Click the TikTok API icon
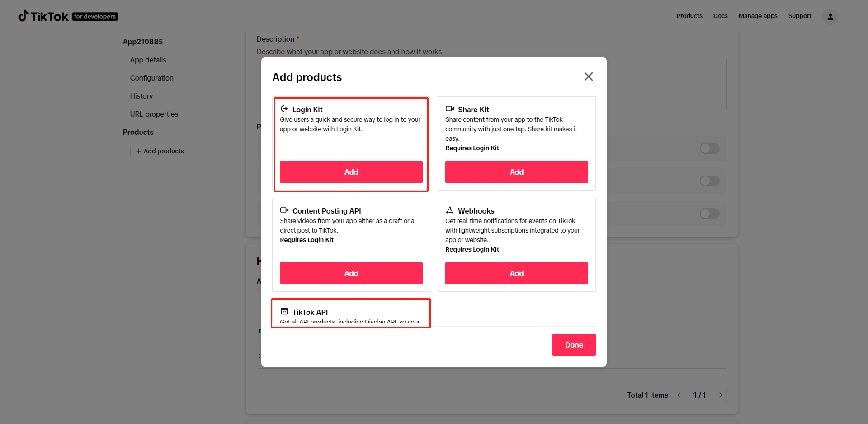The image size is (868, 424). pos(284,312)
